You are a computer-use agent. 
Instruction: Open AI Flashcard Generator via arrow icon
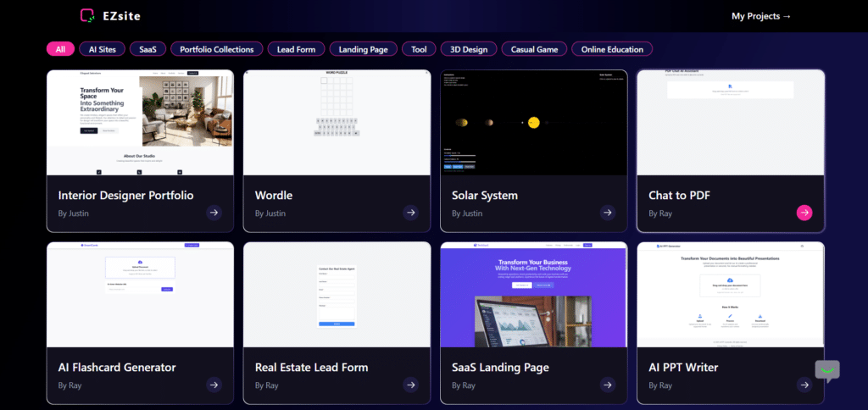pos(214,385)
